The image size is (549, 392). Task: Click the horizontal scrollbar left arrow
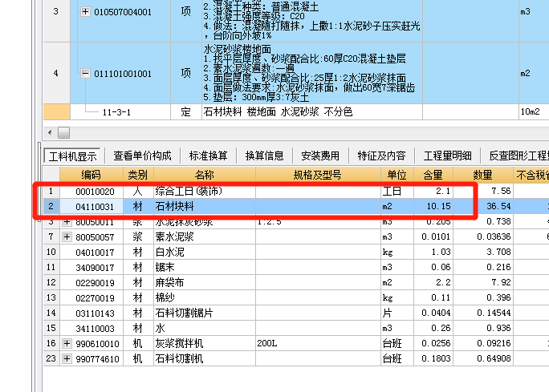click(x=50, y=132)
